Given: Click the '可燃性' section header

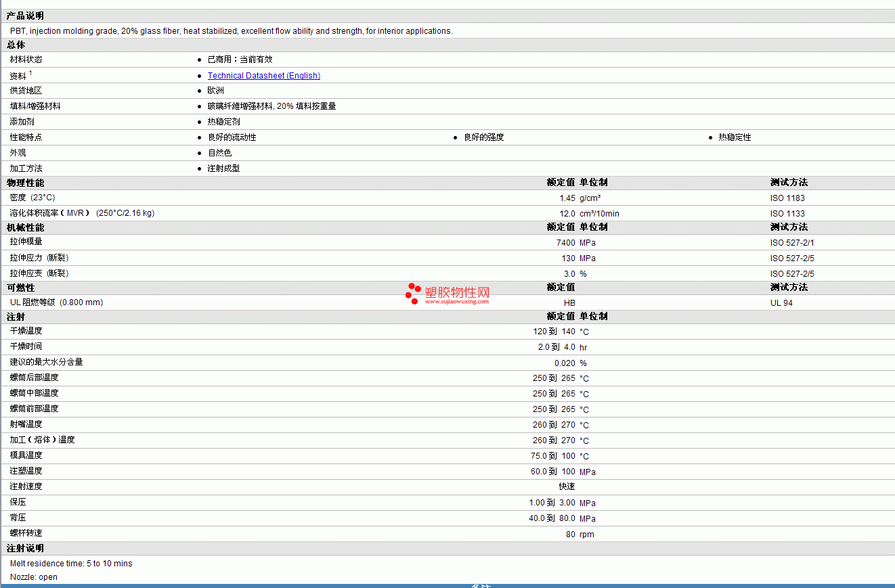Looking at the screenshot, I should tap(20, 288).
